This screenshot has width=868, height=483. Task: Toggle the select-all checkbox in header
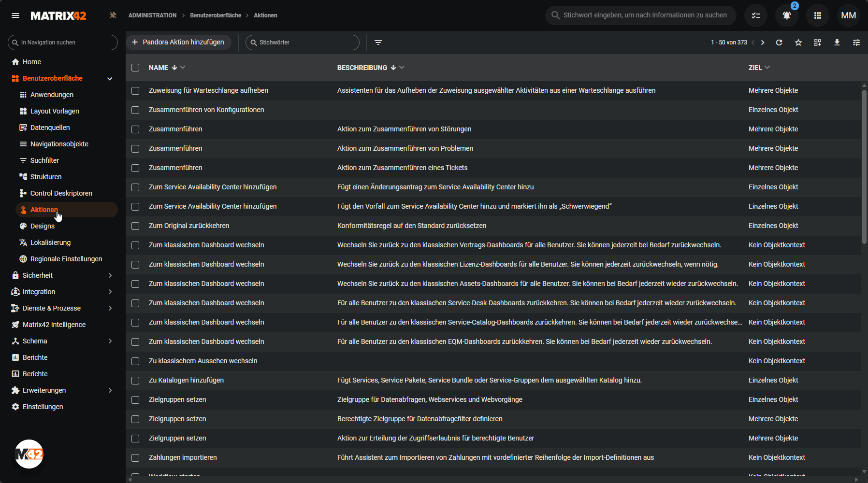click(x=135, y=68)
